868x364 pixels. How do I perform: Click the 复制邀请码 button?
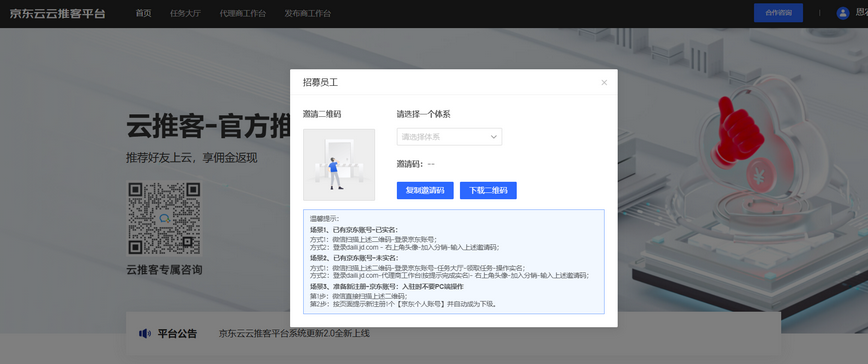(x=425, y=190)
